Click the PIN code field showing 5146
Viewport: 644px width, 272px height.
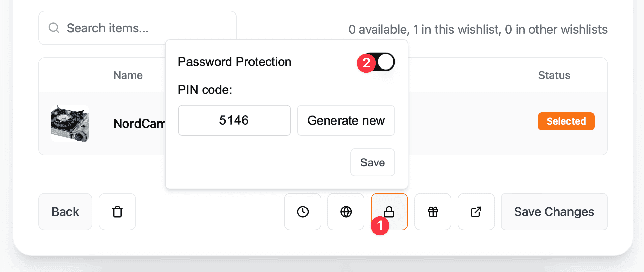click(234, 120)
